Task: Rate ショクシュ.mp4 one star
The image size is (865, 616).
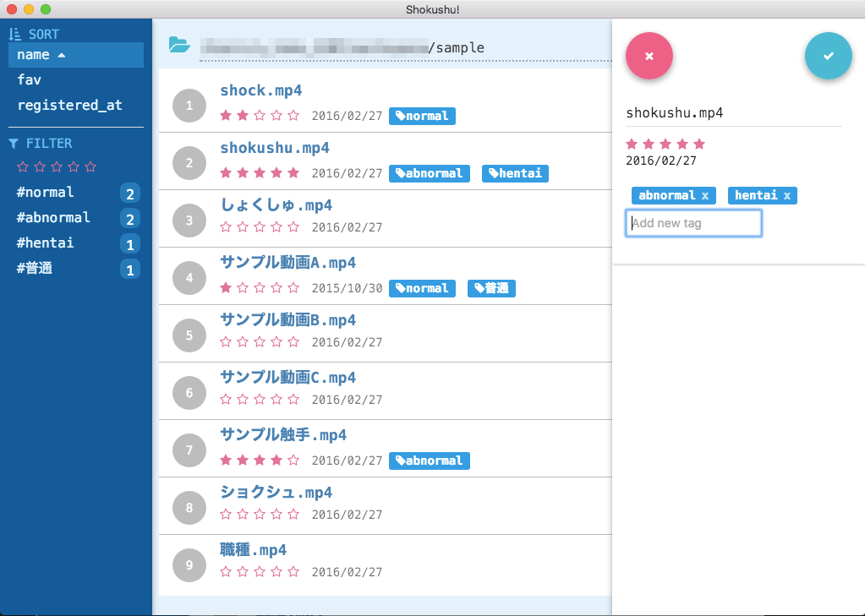Action: [226, 514]
